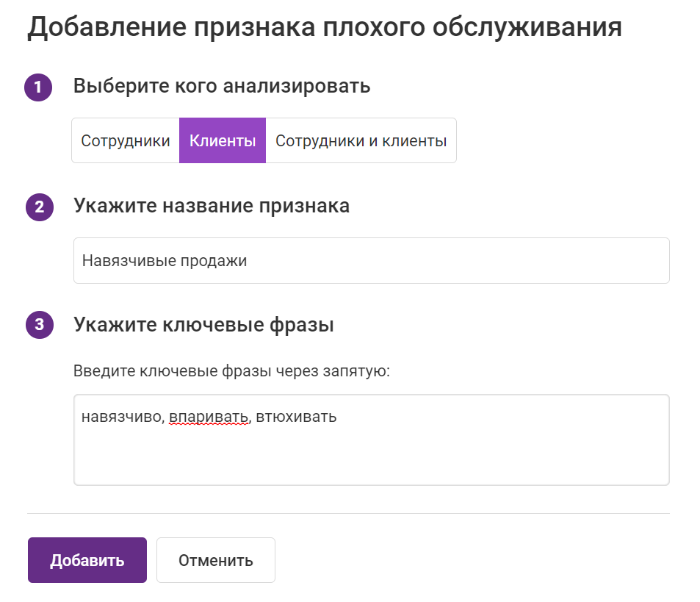Click the heading "Укажите название признака"
This screenshot has height=602, width=700.
pos(212,206)
